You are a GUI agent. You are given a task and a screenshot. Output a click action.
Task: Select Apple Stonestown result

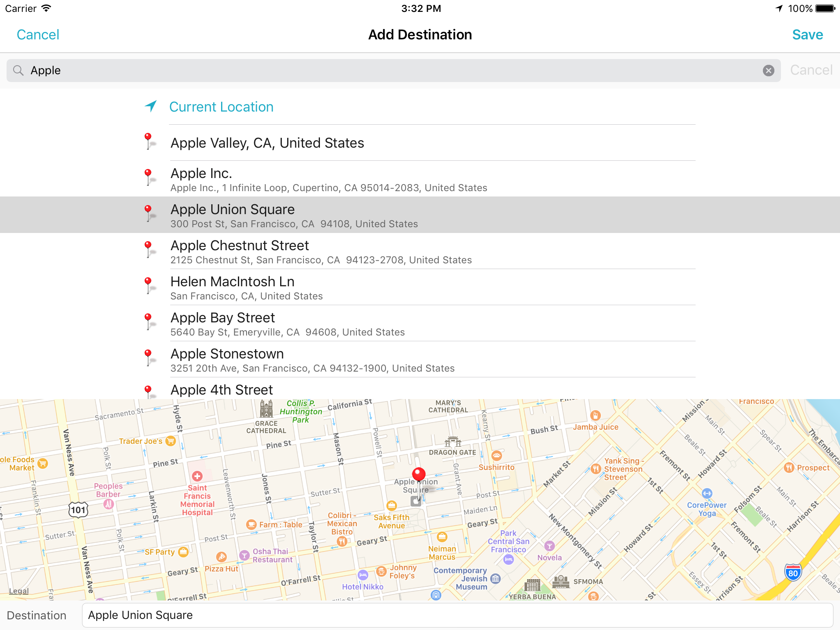pos(420,359)
